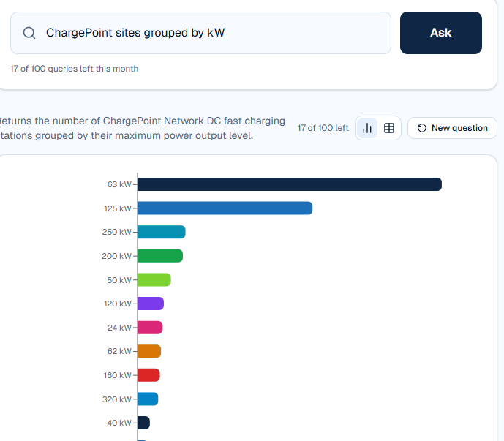This screenshot has height=441, width=504.
Task: Click the '200 kW' axis label
Action: coord(117,256)
